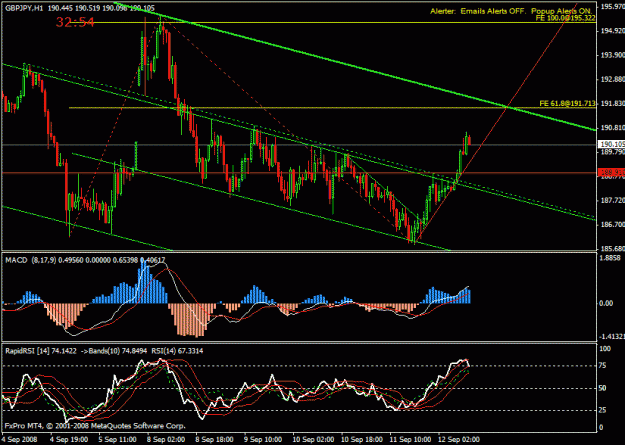Click the 195.970 price axis label
Viewport: 625px width, 445px height.
pos(613,6)
